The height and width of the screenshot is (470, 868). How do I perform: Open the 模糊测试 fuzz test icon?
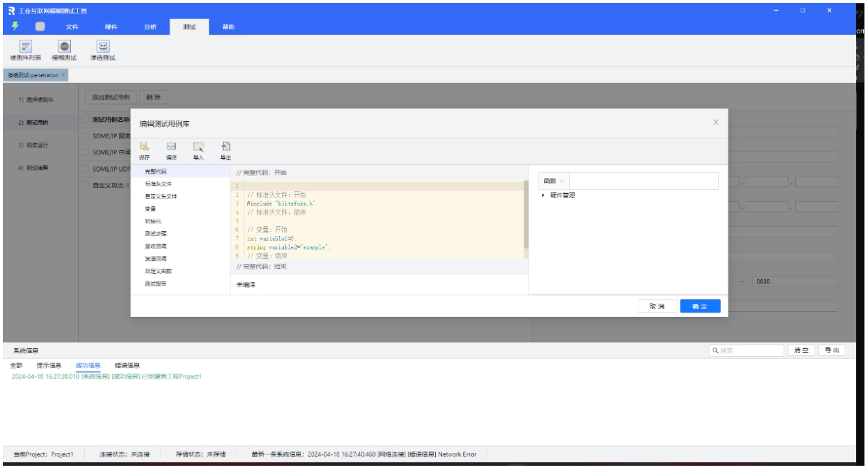tap(64, 47)
